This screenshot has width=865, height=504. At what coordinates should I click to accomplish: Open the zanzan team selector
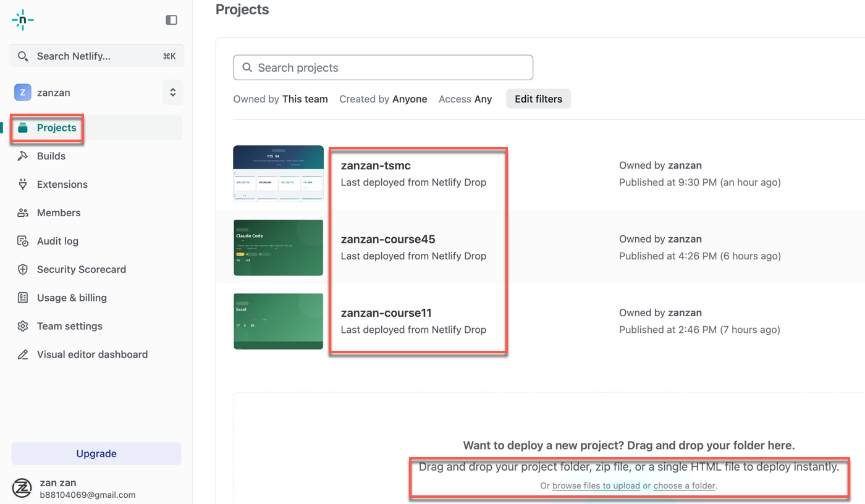pyautogui.click(x=96, y=93)
